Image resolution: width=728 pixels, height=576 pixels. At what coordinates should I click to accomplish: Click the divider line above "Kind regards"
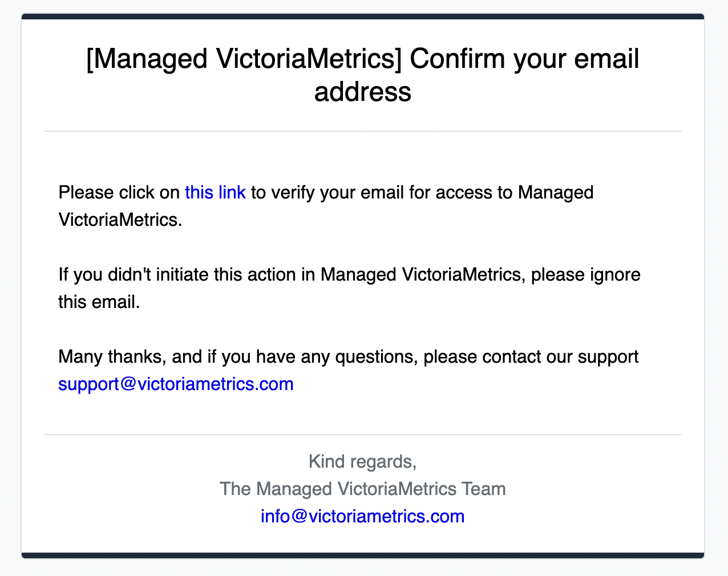point(363,435)
